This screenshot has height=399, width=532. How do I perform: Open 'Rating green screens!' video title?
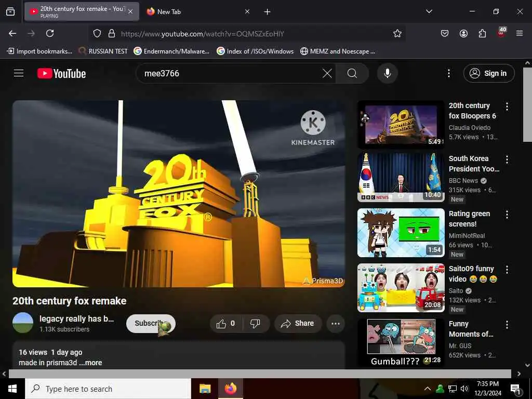(469, 219)
